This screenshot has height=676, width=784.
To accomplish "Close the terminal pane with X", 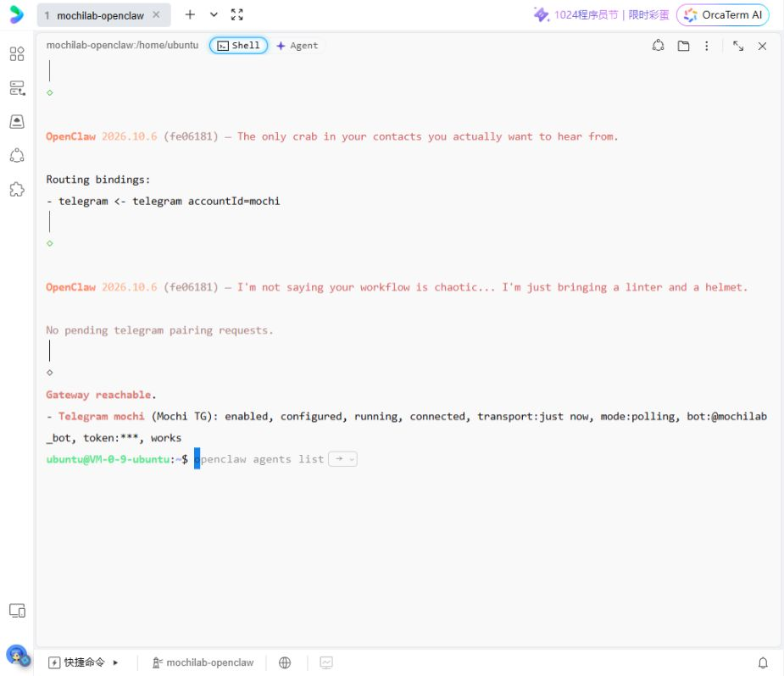I will [762, 46].
